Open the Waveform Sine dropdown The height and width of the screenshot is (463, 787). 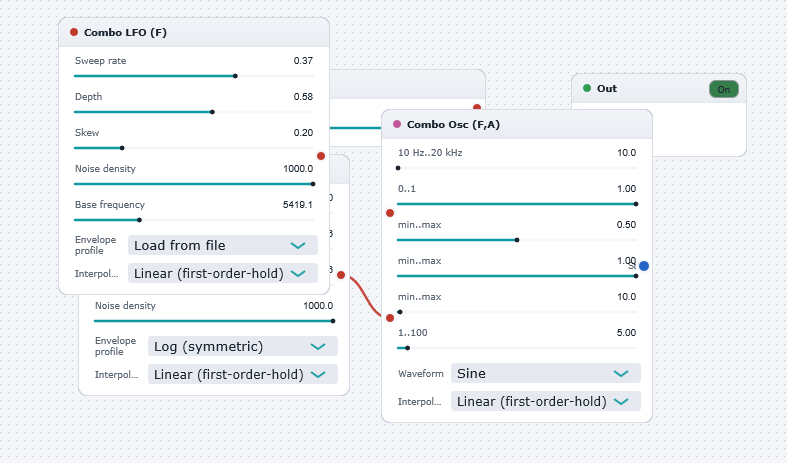(x=546, y=373)
